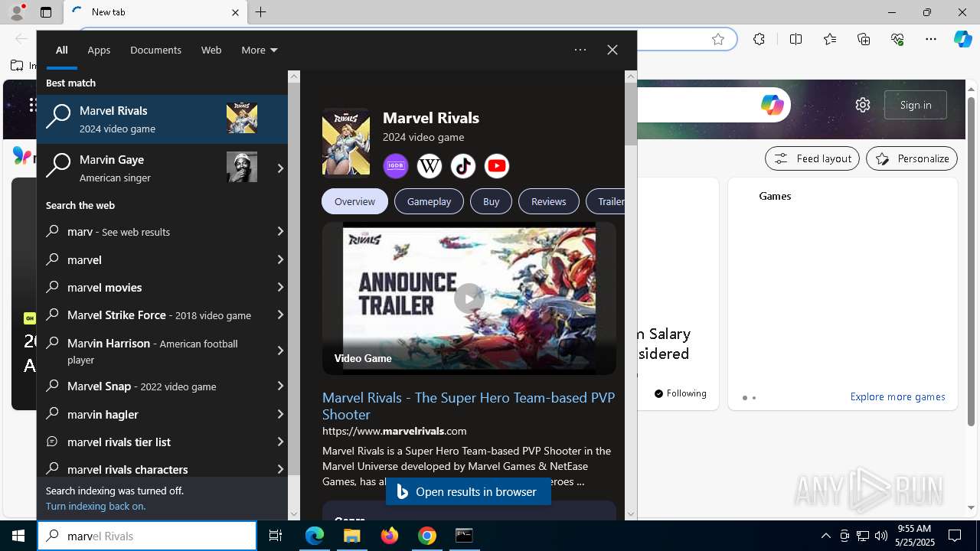This screenshot has height=551, width=980.
Task: Click Turn indexing back on link
Action: pyautogui.click(x=96, y=506)
